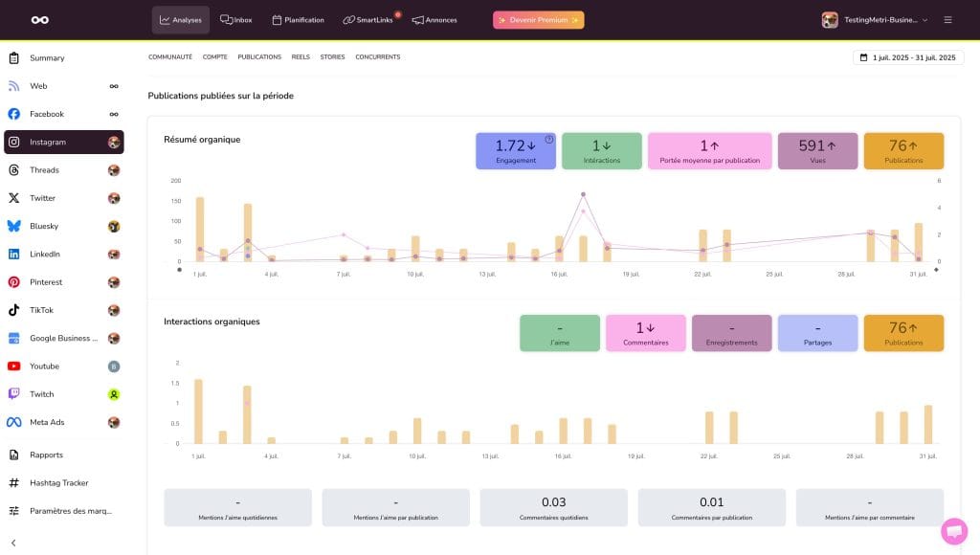Toggle the Vues metric card

[x=816, y=151]
